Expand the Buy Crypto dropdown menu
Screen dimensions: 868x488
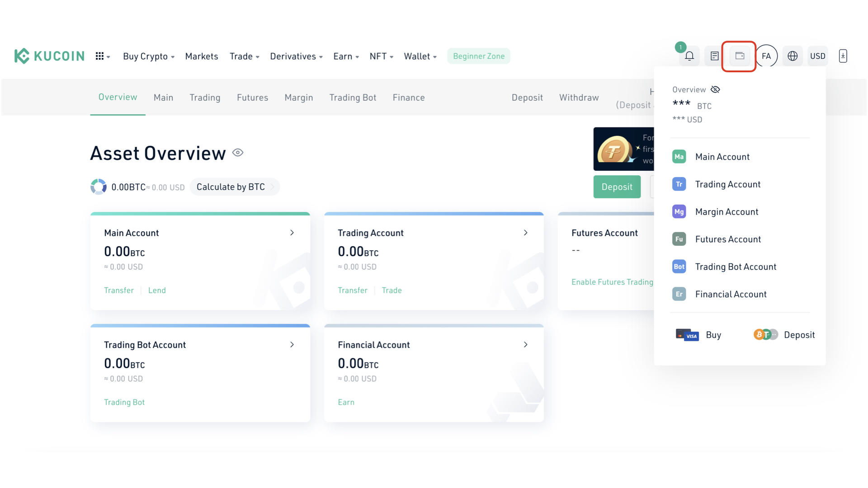(x=148, y=56)
